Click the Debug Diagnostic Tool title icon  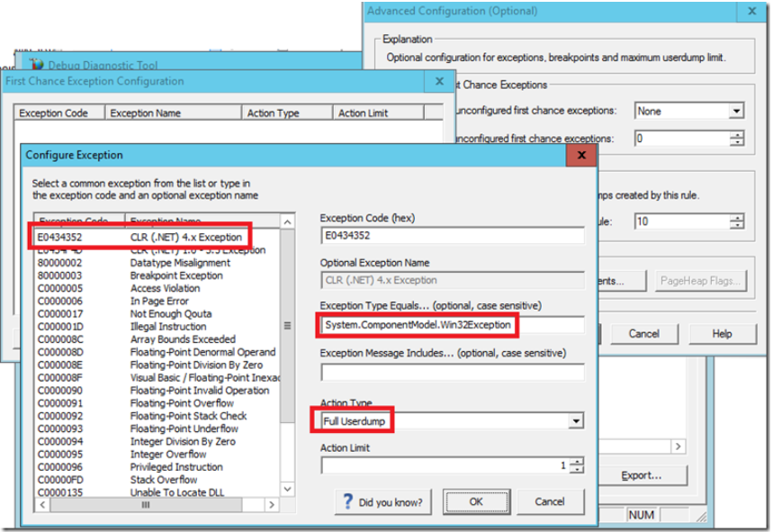click(x=36, y=65)
